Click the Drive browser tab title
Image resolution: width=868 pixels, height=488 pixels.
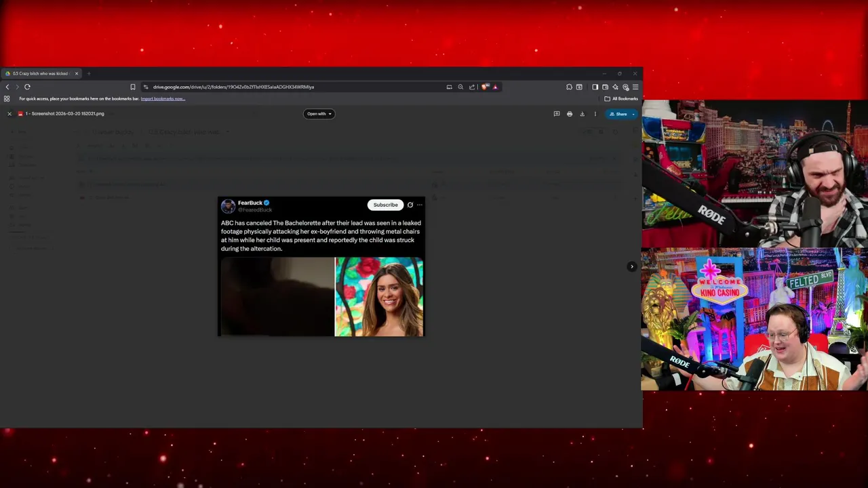point(40,73)
